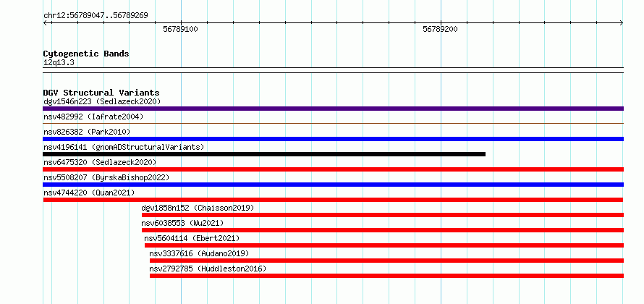644x304 pixels.
Task: Open the nsv6475320 (Sedlazeck2020) label
Action: (x=100, y=162)
